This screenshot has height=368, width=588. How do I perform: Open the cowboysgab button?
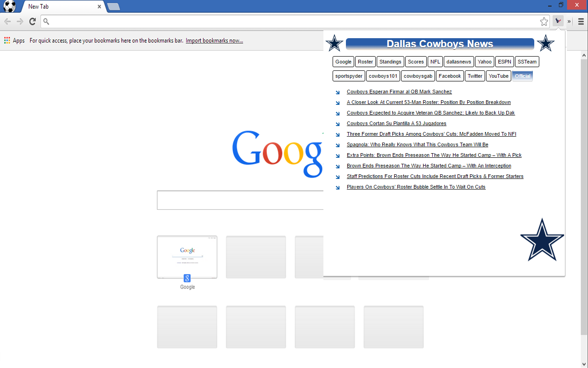click(418, 76)
